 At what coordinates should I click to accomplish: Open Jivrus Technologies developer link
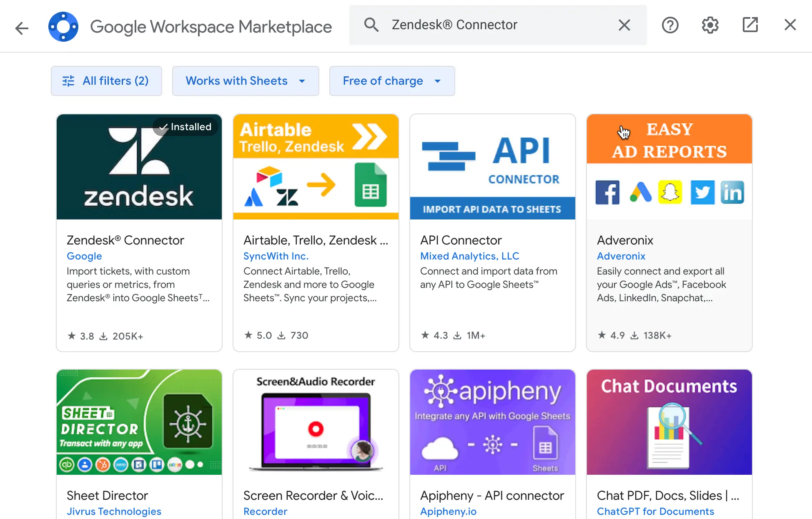113,511
